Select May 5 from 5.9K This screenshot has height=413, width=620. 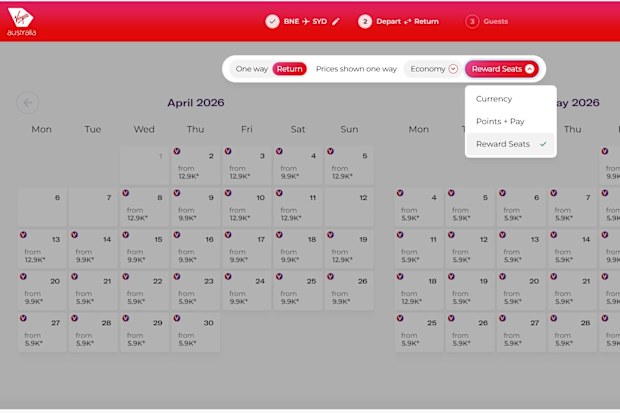(x=470, y=207)
